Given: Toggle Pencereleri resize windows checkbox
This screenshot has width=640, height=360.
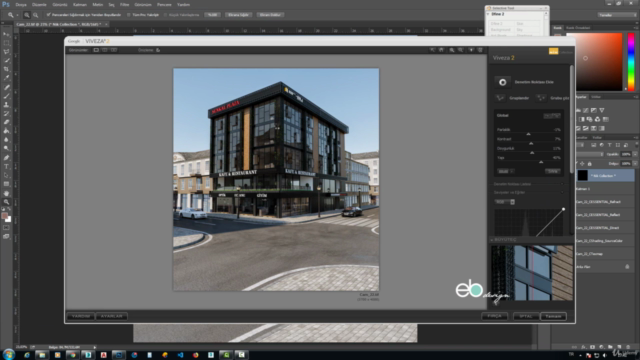Looking at the screenshot, I should 48,15.
